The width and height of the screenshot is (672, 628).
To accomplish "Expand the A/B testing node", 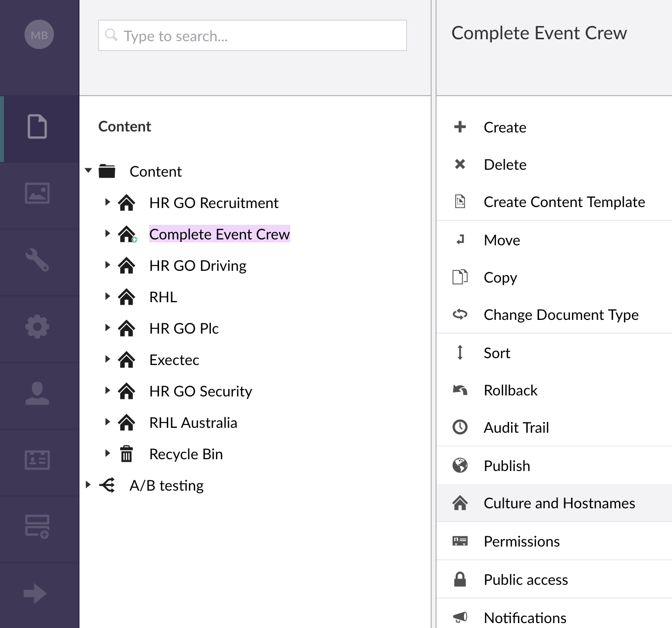I will pos(88,484).
